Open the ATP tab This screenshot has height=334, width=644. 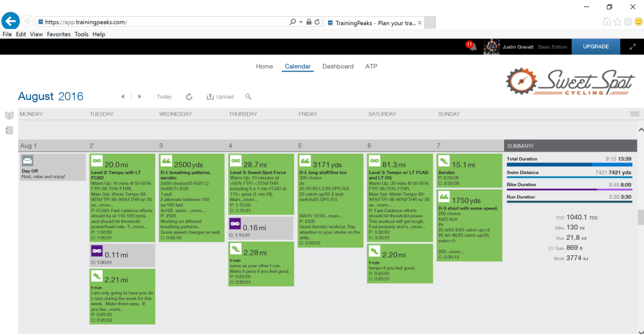click(x=371, y=66)
